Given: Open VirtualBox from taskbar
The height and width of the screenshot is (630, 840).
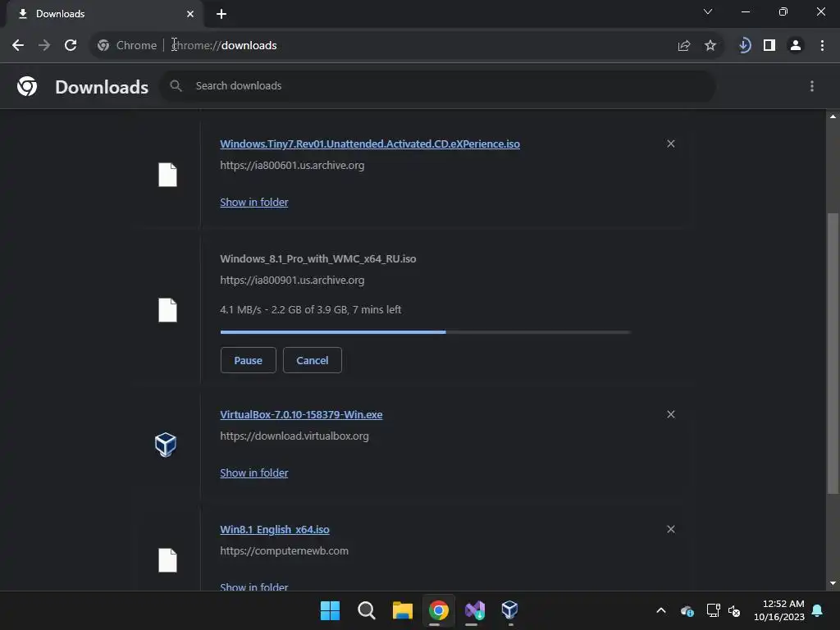Looking at the screenshot, I should (509, 610).
